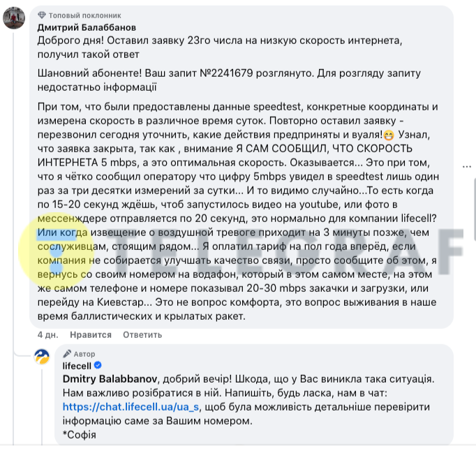
Task: Click the yellow circle watermark logo
Action: pyautogui.click(x=57, y=251)
